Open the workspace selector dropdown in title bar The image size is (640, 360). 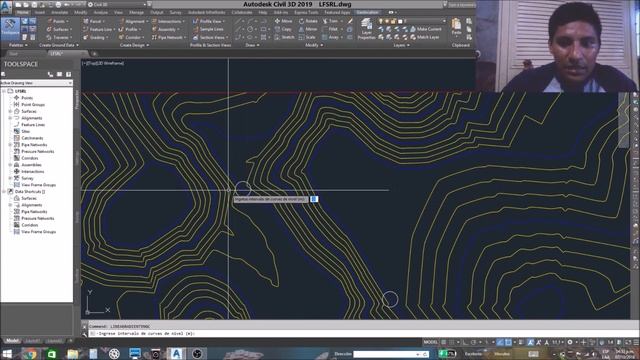coord(117,4)
